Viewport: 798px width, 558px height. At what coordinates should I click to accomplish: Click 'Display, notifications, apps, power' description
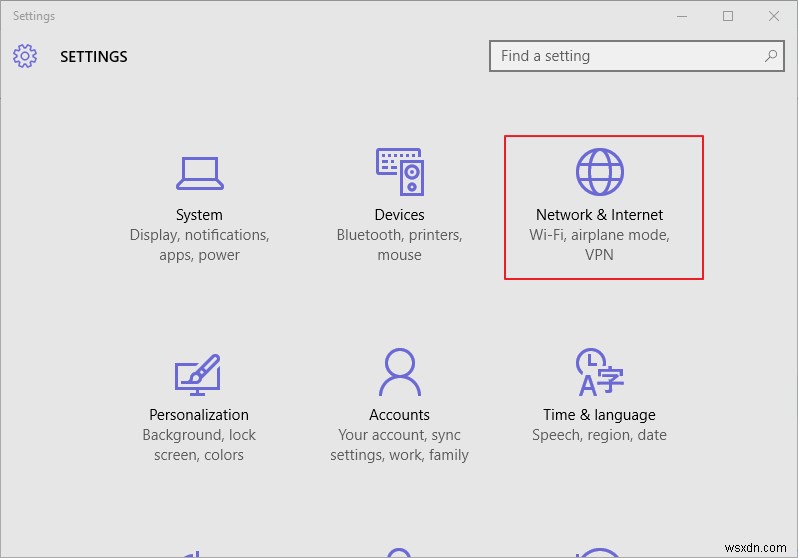(x=200, y=245)
